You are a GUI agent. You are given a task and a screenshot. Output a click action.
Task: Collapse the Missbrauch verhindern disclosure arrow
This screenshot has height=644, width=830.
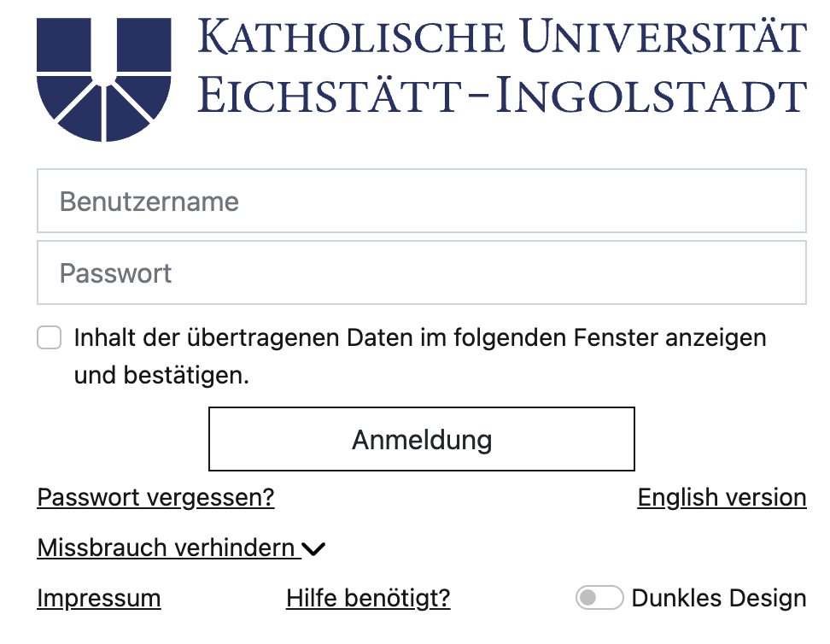click(315, 547)
